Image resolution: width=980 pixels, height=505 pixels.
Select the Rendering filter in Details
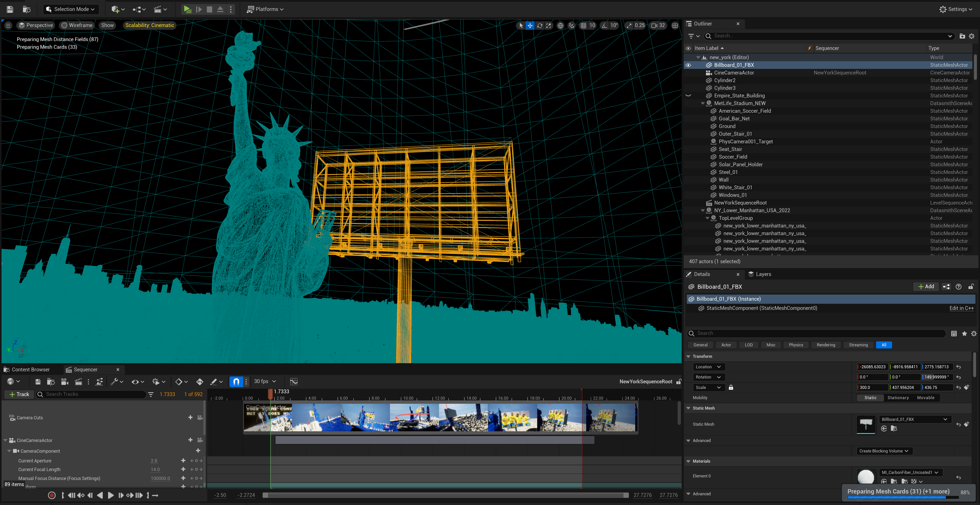point(826,345)
